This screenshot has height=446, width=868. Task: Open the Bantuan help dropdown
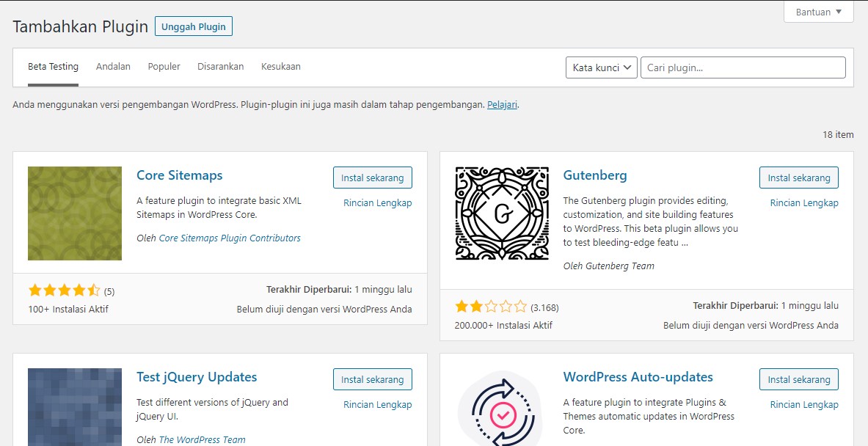coord(819,12)
